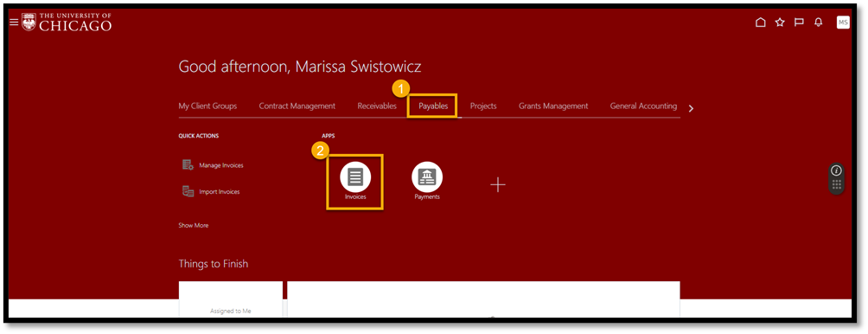Open the MS user profile menu

click(843, 22)
